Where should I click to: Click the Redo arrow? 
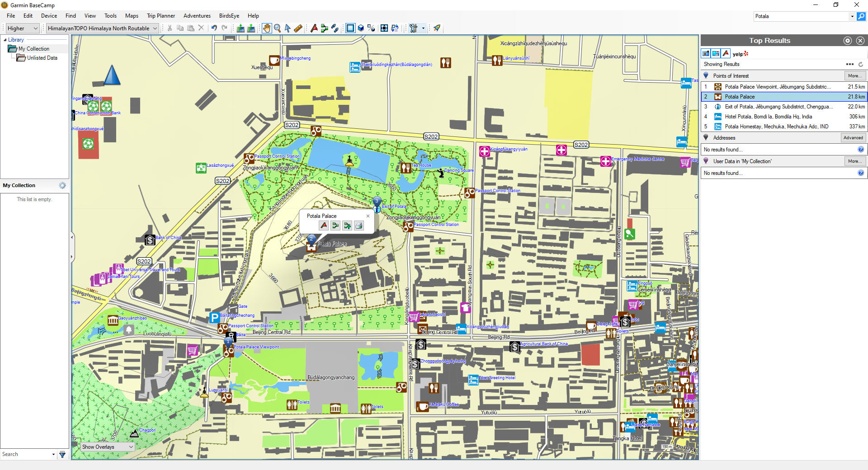[x=224, y=28]
